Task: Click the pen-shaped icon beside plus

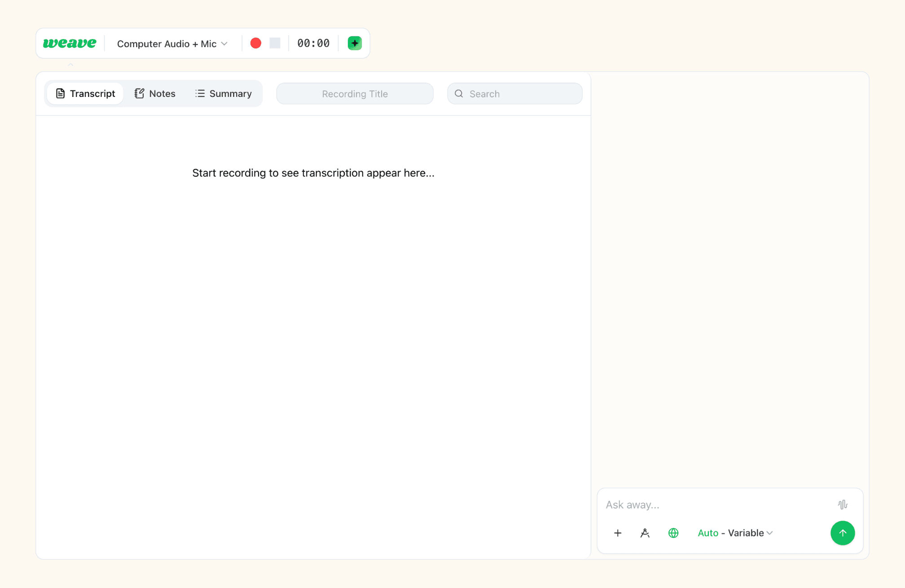Action: (x=645, y=533)
